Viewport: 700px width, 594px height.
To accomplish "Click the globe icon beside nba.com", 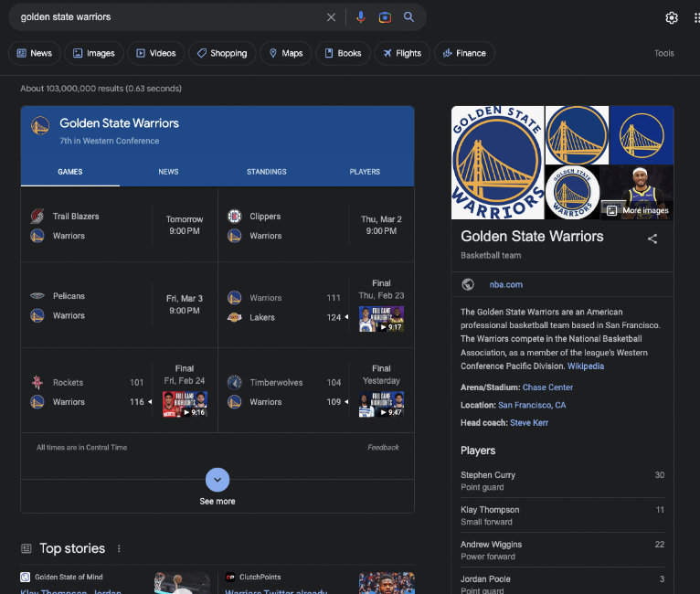I will [468, 284].
